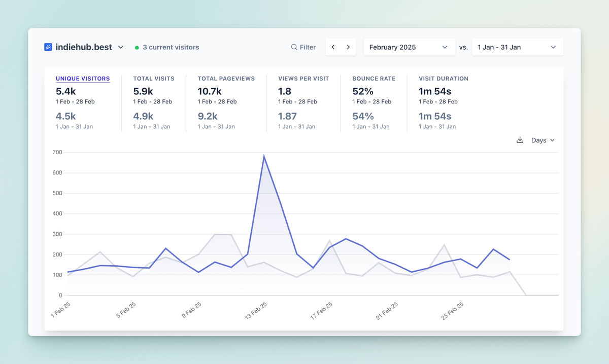609x364 pixels.
Task: Click the right arrow for next period
Action: (349, 47)
